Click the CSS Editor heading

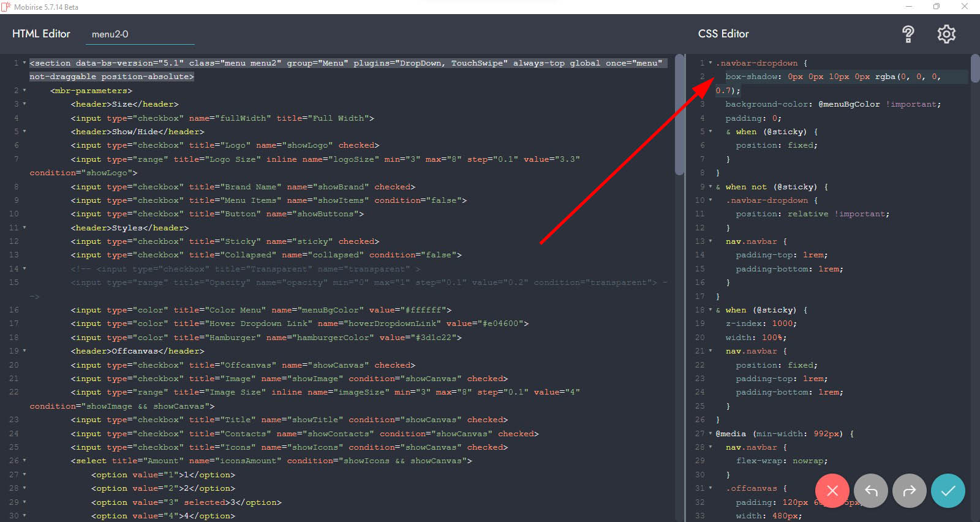[x=723, y=34]
